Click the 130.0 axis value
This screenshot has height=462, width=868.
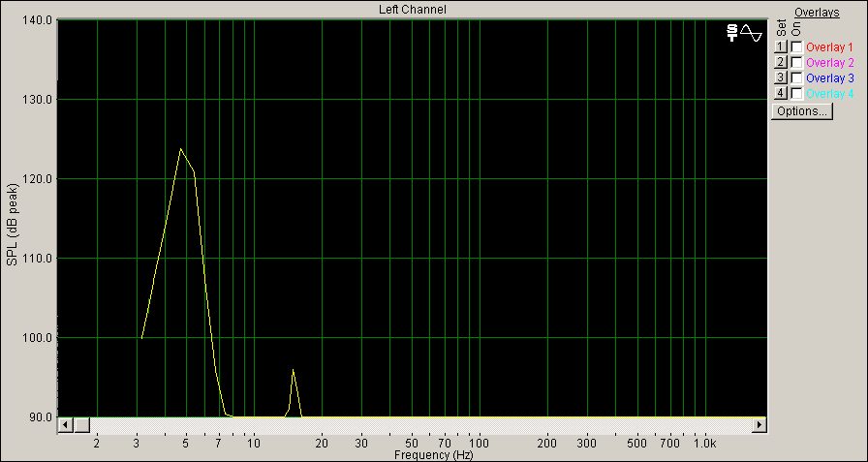[37, 100]
